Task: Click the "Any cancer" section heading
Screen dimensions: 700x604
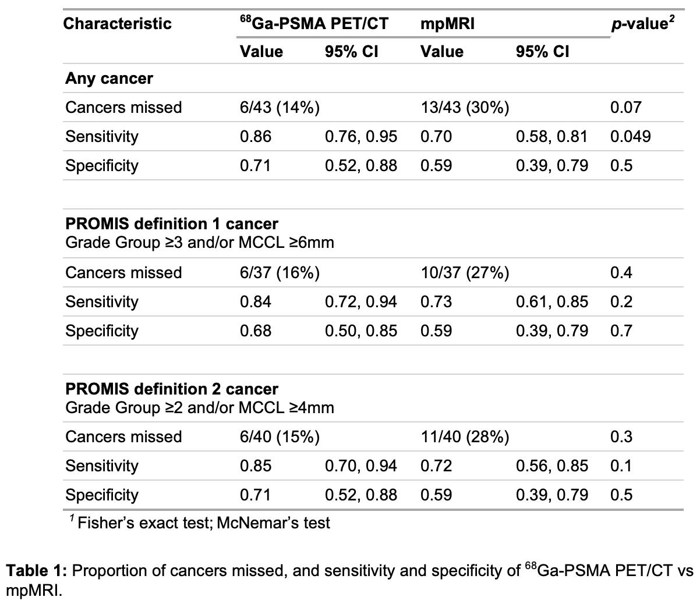Action: 109,79
